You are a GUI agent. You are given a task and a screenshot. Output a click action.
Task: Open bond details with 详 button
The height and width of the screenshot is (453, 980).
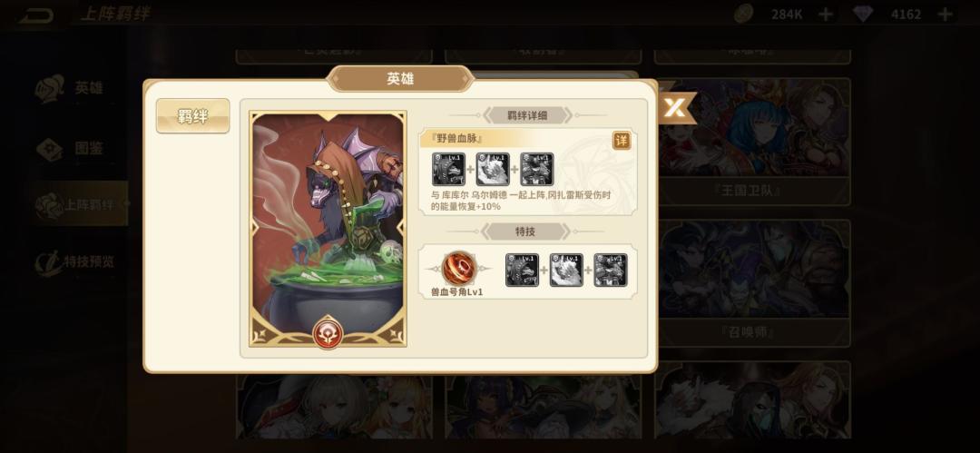click(x=622, y=140)
